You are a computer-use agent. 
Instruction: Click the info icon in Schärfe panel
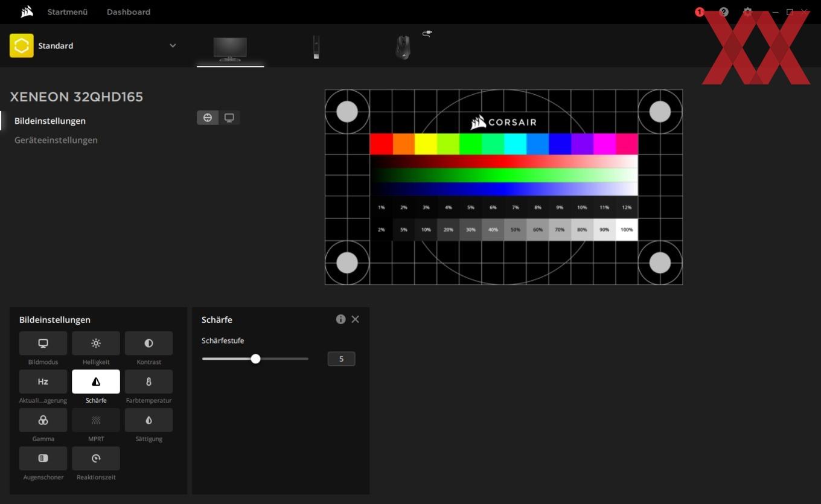coord(340,319)
